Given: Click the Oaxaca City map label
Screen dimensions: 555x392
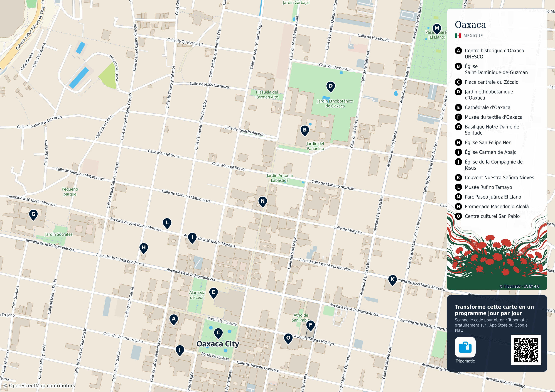Looking at the screenshot, I should pyautogui.click(x=218, y=344).
